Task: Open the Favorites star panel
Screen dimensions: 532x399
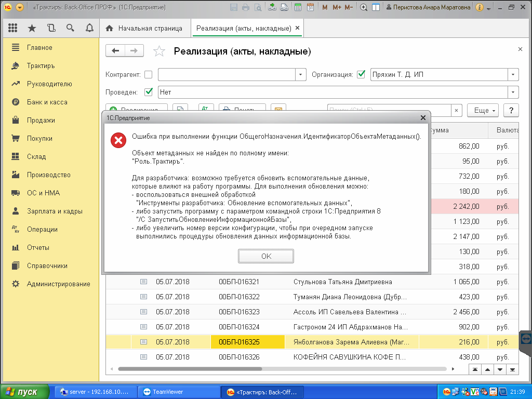Action: tap(32, 28)
